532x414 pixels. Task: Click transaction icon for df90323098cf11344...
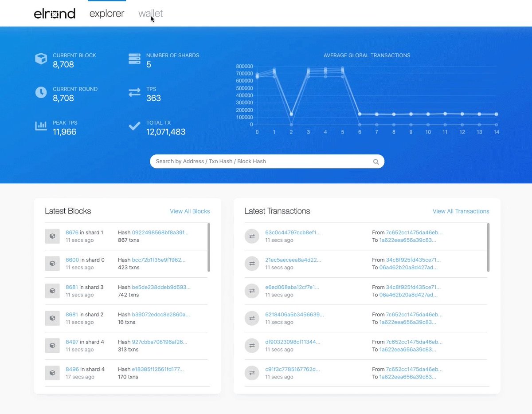coord(252,346)
